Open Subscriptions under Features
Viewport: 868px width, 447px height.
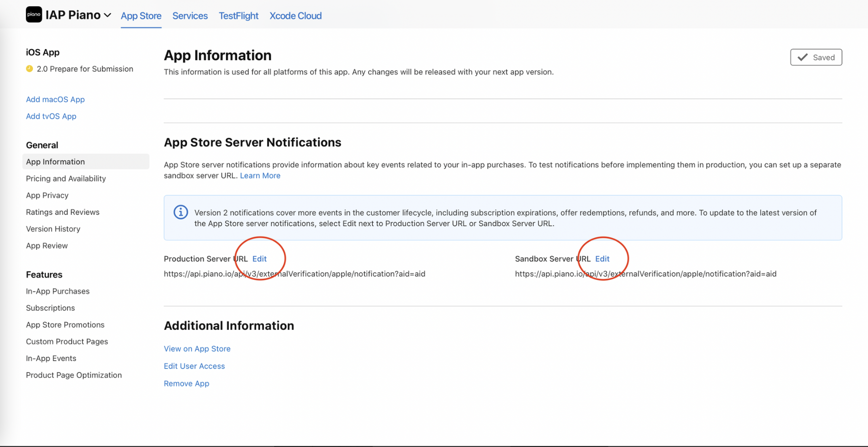(x=51, y=308)
